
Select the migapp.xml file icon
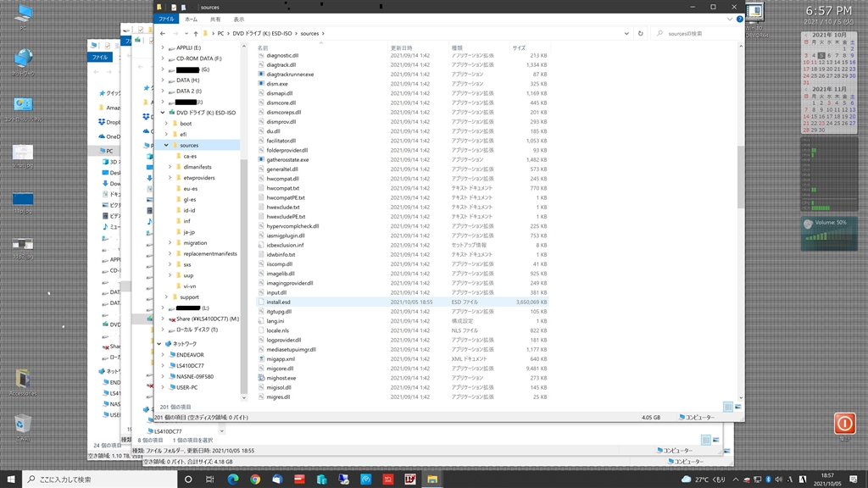coord(261,358)
